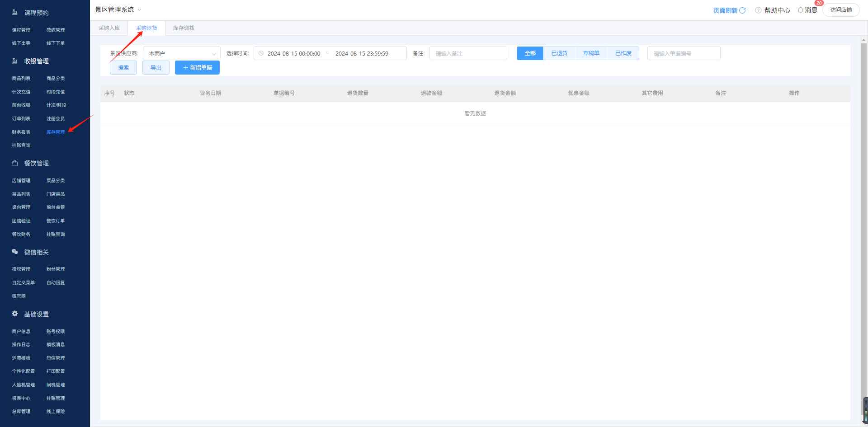The image size is (868, 427).
Task: Open the start date picker field
Action: pos(294,53)
